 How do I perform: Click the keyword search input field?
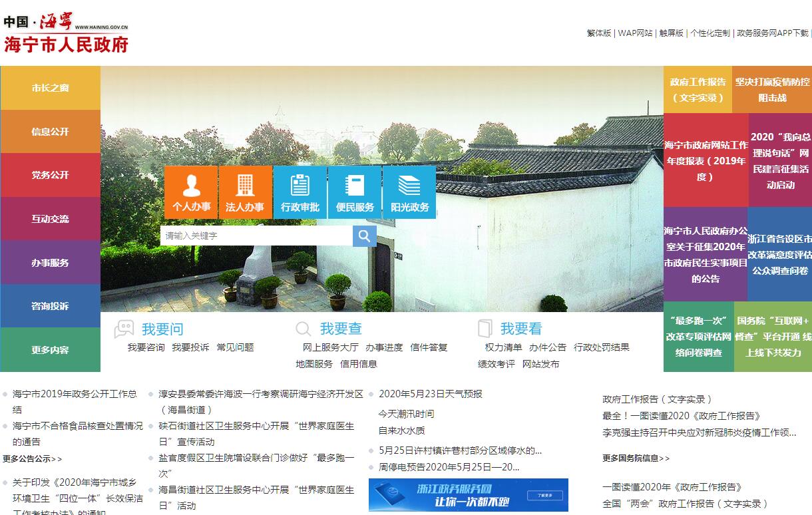tap(256, 236)
